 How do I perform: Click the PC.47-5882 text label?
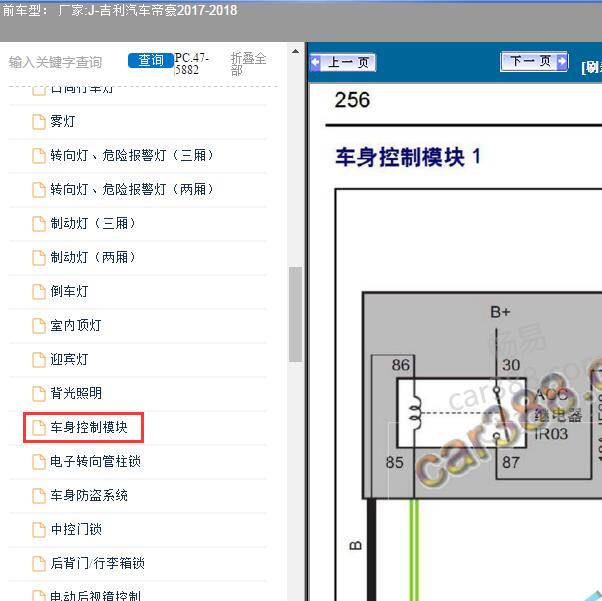click(x=192, y=64)
